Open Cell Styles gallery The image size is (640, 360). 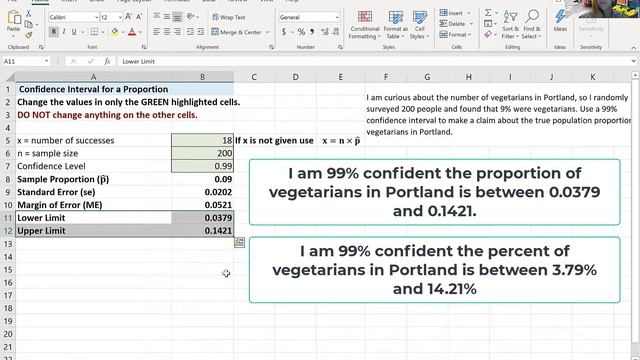(420, 25)
